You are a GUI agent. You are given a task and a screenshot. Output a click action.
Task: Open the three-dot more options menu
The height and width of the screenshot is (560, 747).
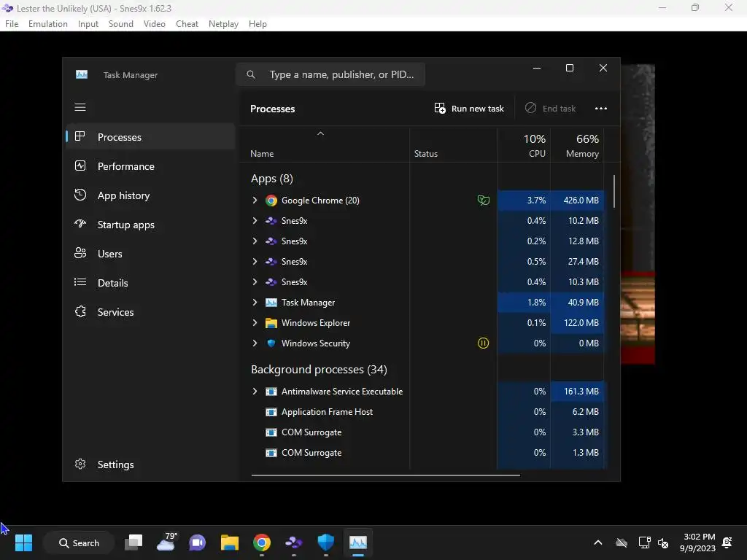[x=601, y=109]
